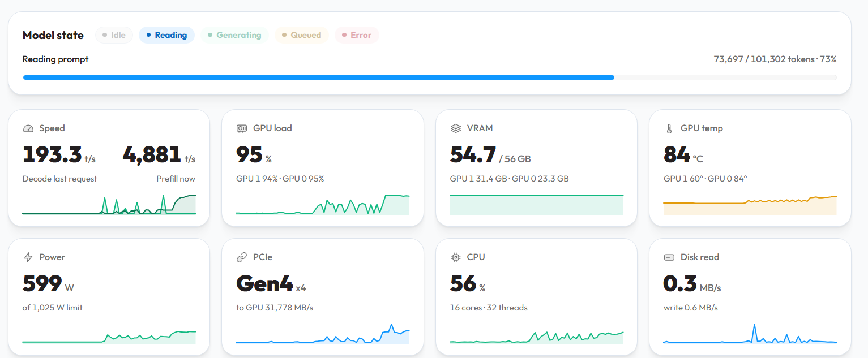868x358 pixels.
Task: Click the GPU temp orange chart
Action: coord(750,205)
